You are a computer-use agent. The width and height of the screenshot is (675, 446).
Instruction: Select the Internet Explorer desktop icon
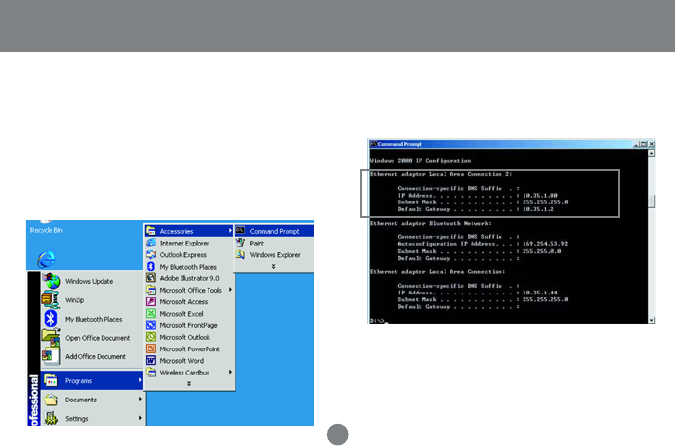pos(46,259)
